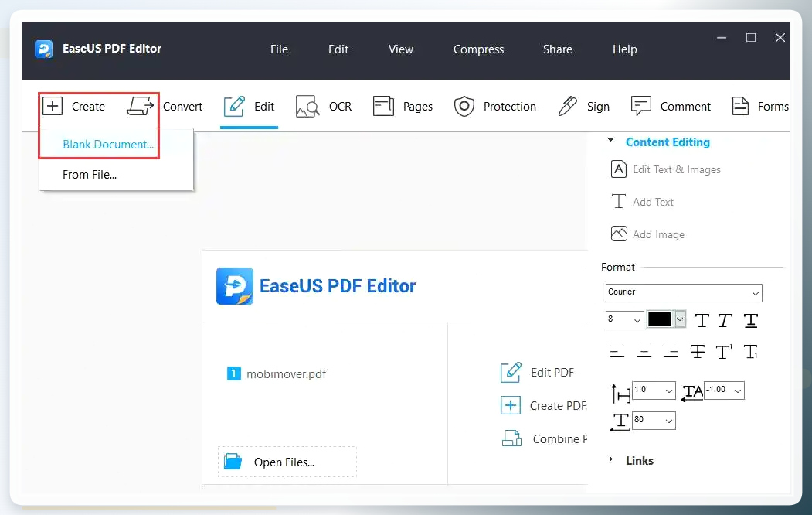Screen dimensions: 812x515
Task: Open the Forms tool
Action: click(x=760, y=106)
